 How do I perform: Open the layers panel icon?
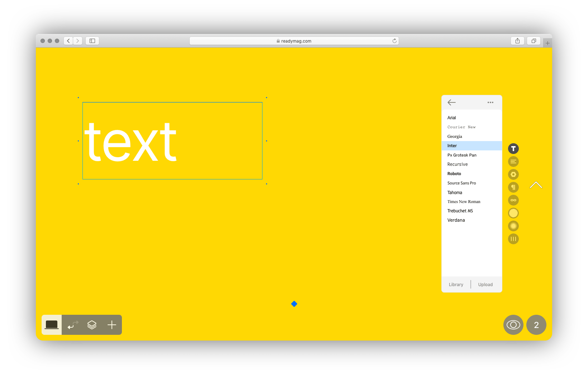(x=92, y=325)
